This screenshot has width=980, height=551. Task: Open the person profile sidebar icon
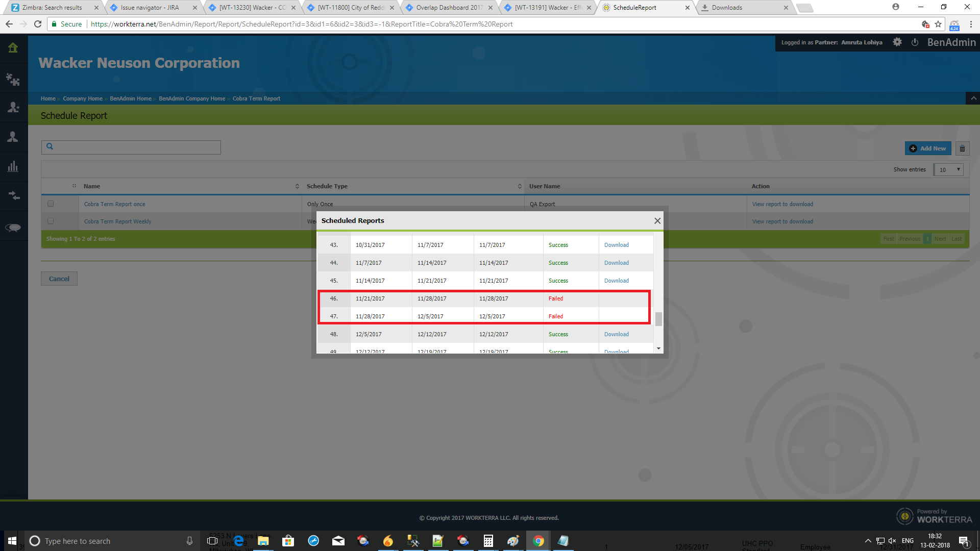point(13,137)
